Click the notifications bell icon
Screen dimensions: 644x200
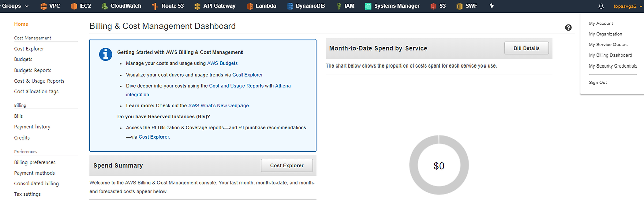coord(601,6)
